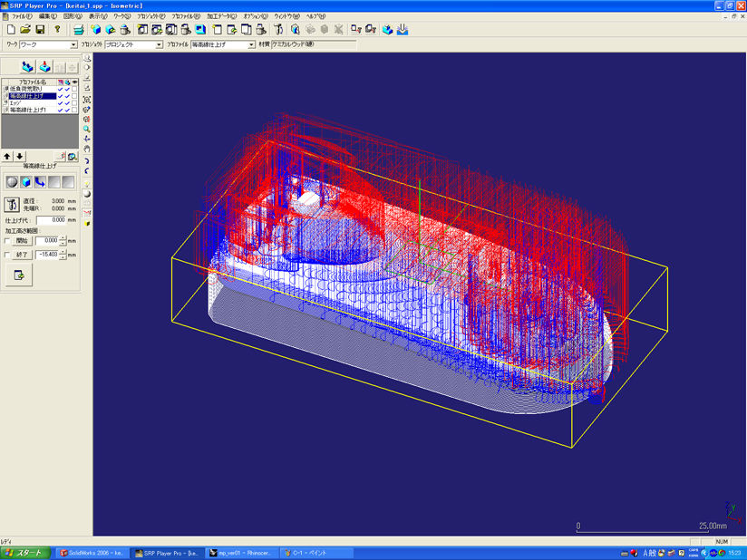Move the profile up with the up arrow

pos(7,156)
